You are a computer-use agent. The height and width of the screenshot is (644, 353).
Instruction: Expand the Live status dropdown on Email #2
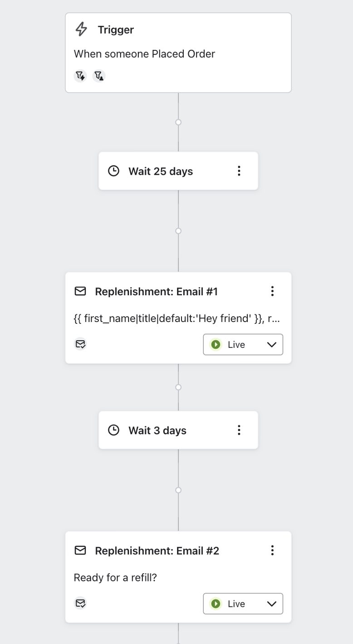pyautogui.click(x=271, y=604)
